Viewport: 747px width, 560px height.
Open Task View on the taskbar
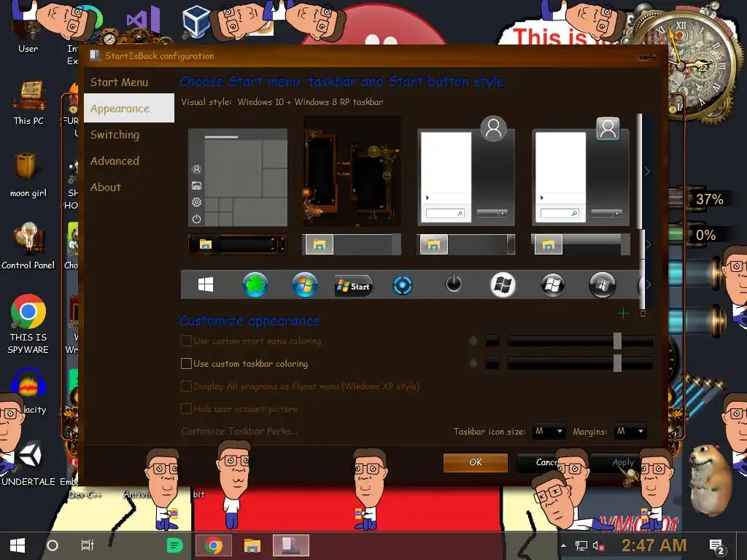pyautogui.click(x=88, y=545)
